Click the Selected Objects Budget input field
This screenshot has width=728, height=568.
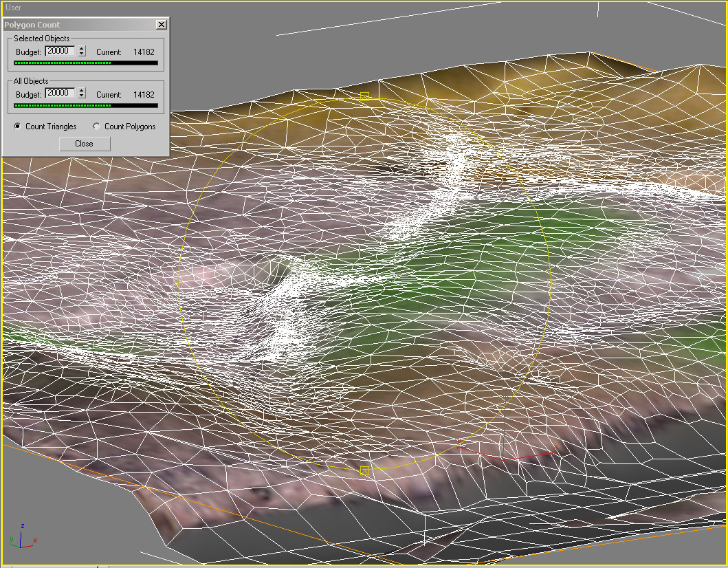pyautogui.click(x=60, y=52)
